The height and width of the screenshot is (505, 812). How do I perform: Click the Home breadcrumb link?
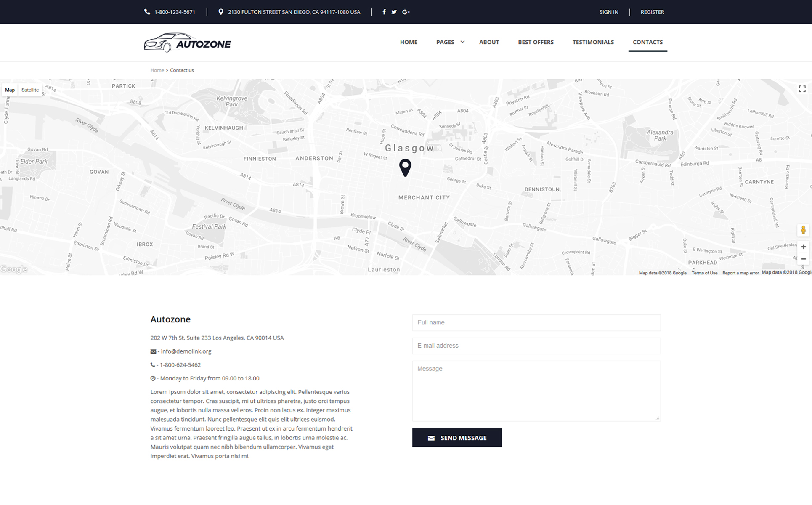(x=157, y=70)
